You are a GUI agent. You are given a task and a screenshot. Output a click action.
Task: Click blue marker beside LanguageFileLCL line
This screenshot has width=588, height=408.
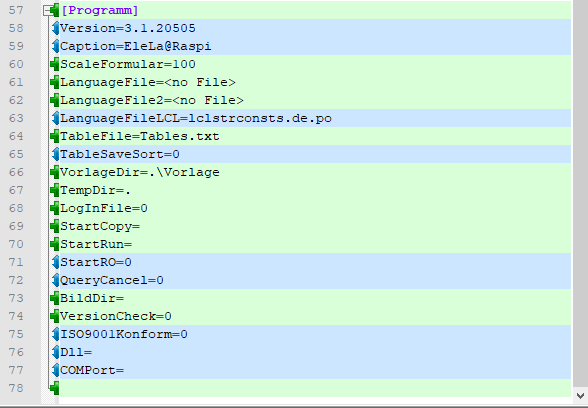[x=55, y=118]
